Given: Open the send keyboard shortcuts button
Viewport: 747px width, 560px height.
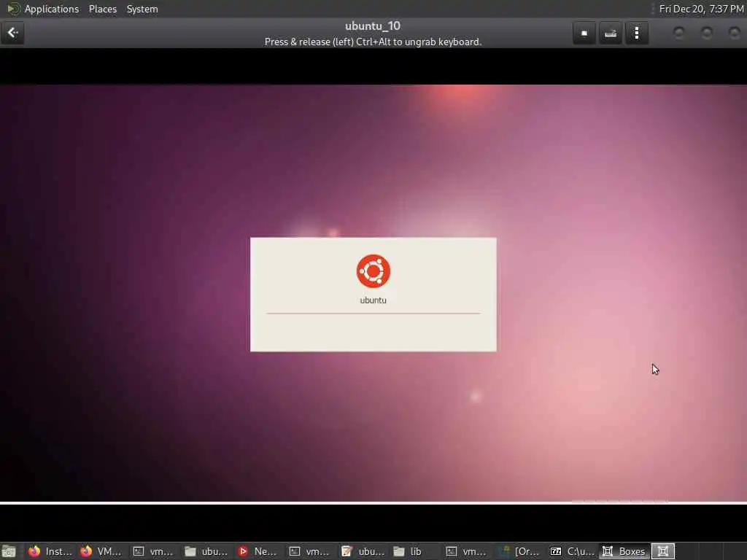Looking at the screenshot, I should (611, 34).
